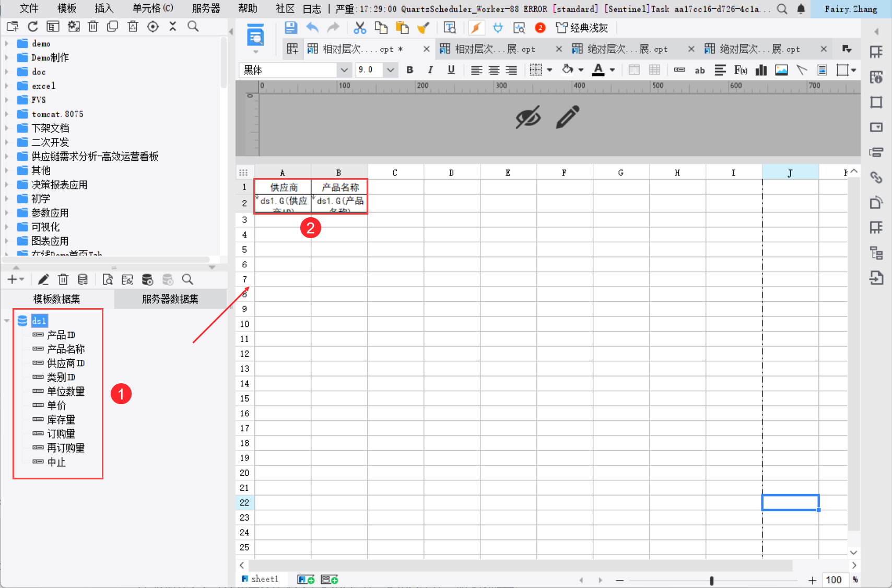Viewport: 892px width, 588px height.
Task: Open the tab list dropdown at tab bar end
Action: tap(847, 49)
